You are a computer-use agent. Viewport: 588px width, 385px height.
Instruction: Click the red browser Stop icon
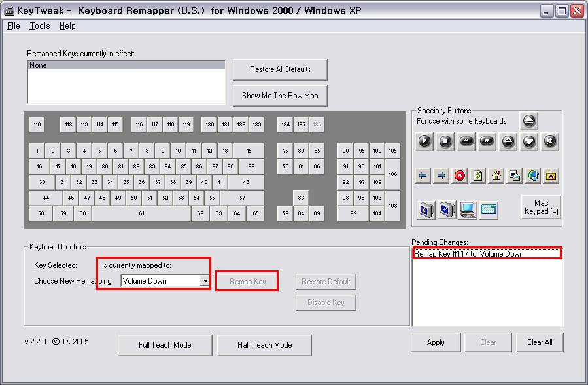click(x=459, y=175)
